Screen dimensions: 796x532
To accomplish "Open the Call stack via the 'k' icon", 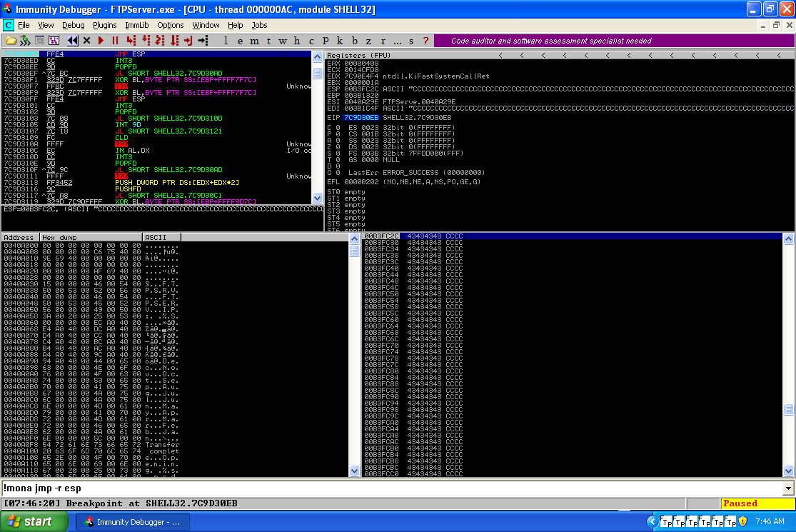I will coord(340,41).
